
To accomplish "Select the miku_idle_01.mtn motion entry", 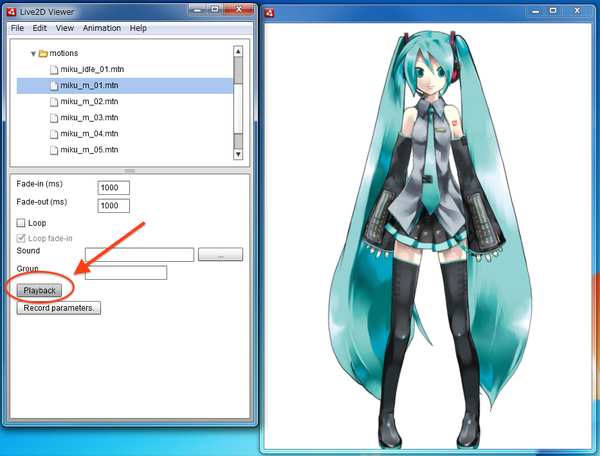I will pyautogui.click(x=92, y=69).
